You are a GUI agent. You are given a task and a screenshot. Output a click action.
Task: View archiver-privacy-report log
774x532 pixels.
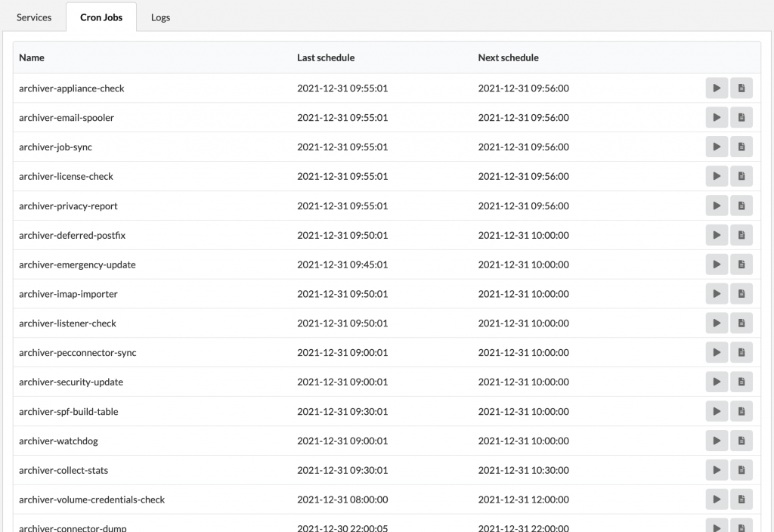(741, 206)
